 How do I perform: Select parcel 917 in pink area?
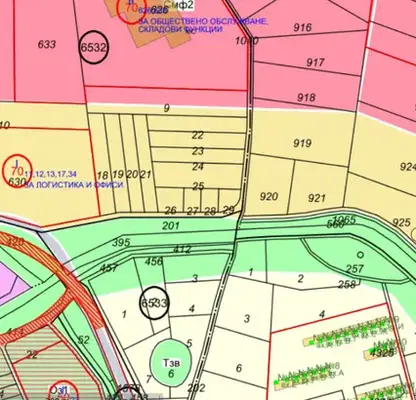[x=315, y=62]
